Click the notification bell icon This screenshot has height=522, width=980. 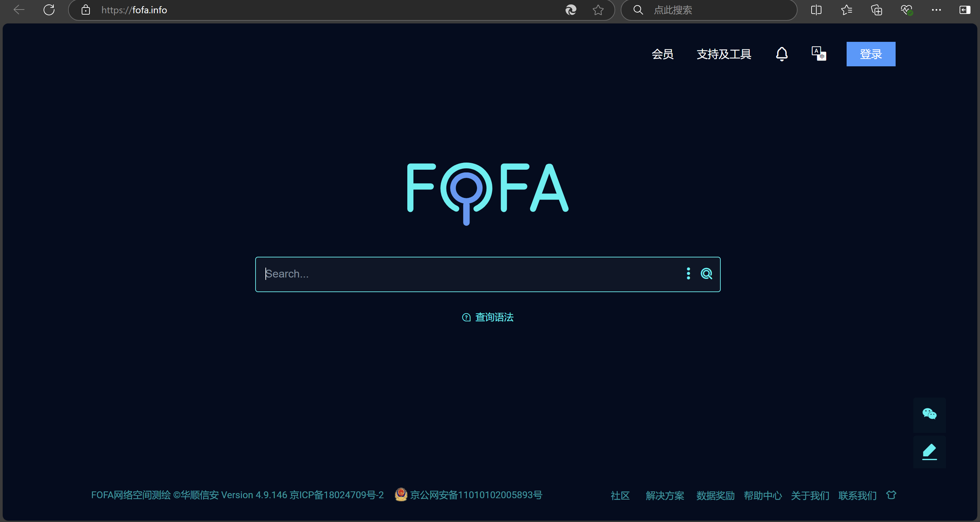pos(781,54)
